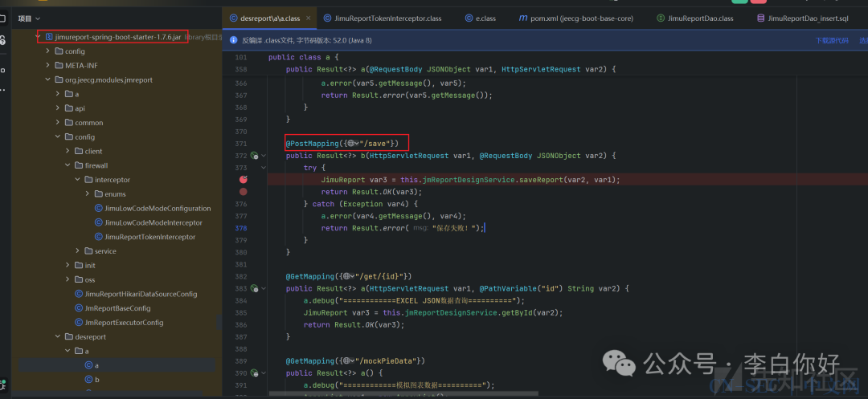Select JmReportExecutorConfig class in tree
This screenshot has height=399, width=868.
coord(120,322)
